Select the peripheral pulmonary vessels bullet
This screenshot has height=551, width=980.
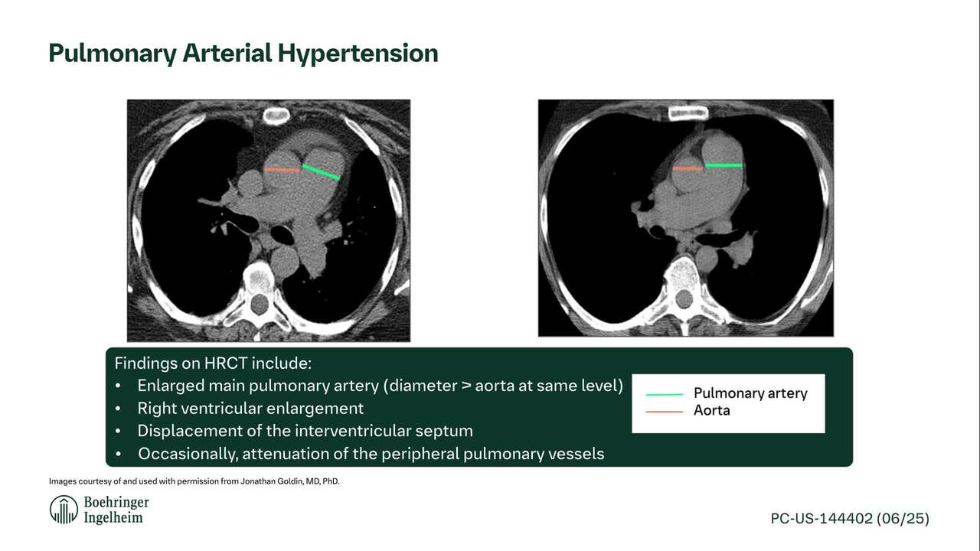point(371,454)
